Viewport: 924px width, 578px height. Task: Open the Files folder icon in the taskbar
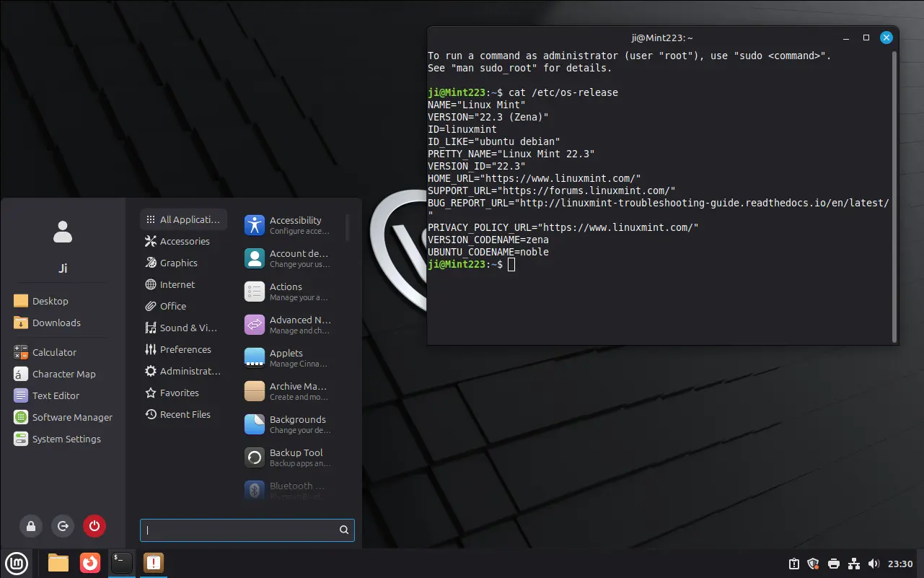(58, 563)
